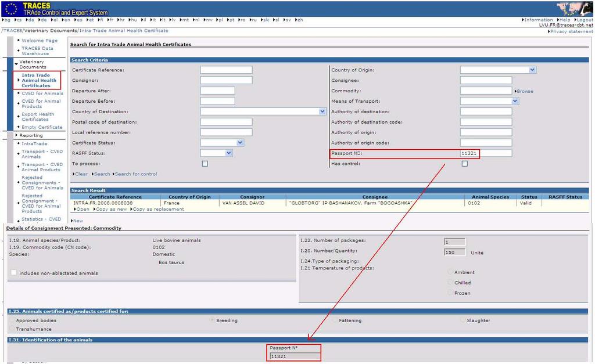Open the certificate via the Open link
The height and width of the screenshot is (364, 595).
click(83, 210)
